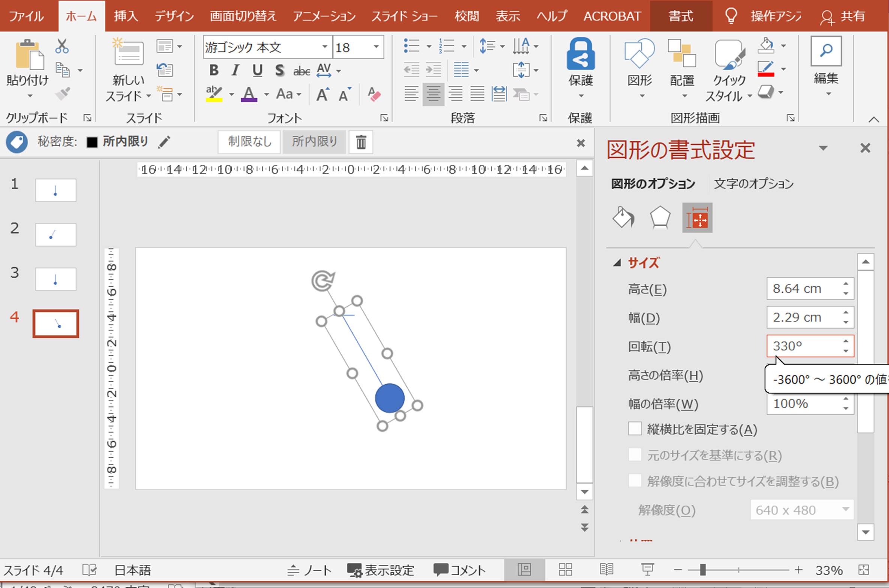Open the font size dropdown

pyautogui.click(x=376, y=47)
